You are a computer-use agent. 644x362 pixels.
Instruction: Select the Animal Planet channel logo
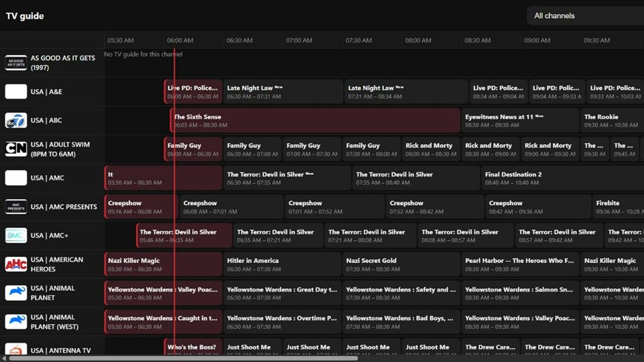[x=16, y=293]
